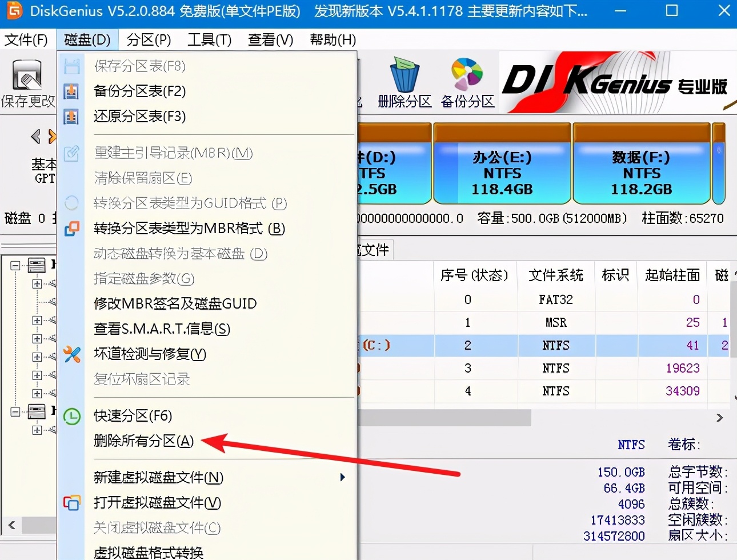737x560 pixels.
Task: Select 删除所有分区(A) from the open menu
Action: click(141, 441)
